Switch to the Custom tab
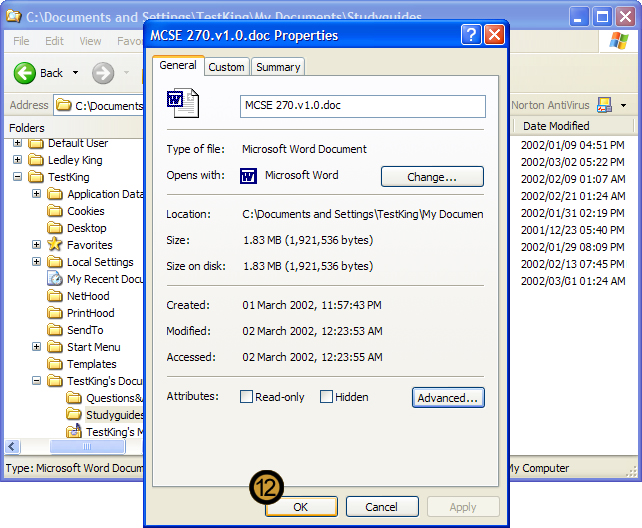This screenshot has width=642, height=528. (226, 67)
